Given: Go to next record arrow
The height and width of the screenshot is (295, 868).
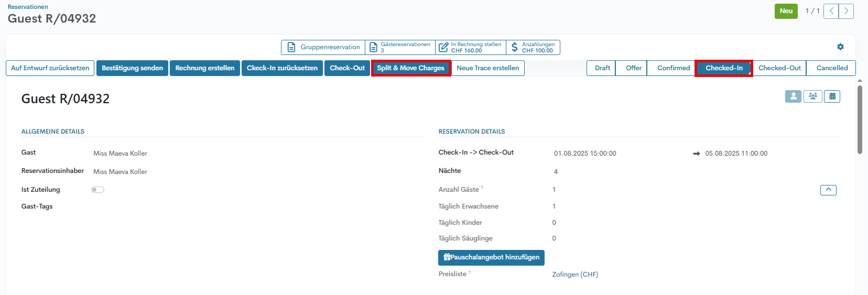Looking at the screenshot, I should [846, 11].
